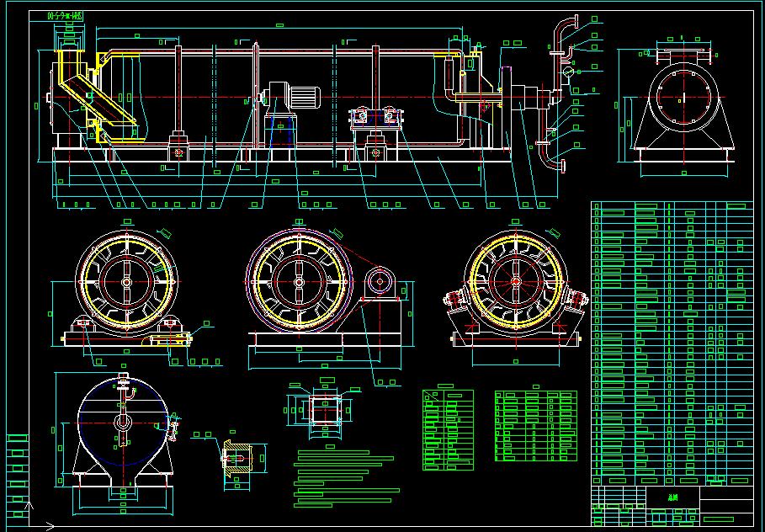The height and width of the screenshot is (532, 765).
Task: Pick the small square flange detail view
Action: point(325,409)
